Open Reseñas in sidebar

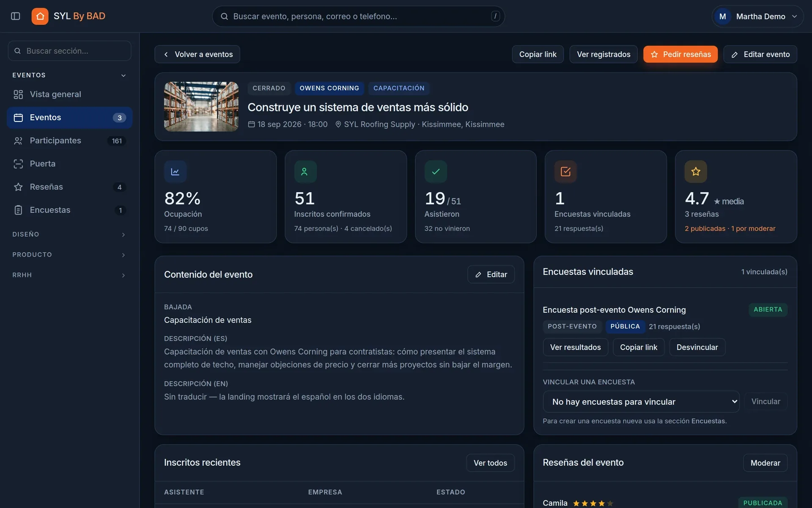[69, 187]
